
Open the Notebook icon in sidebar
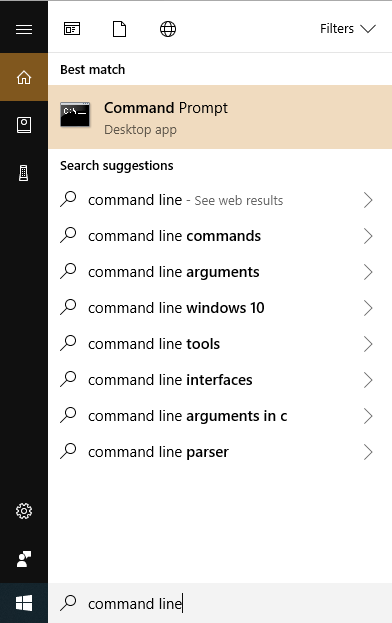(x=24, y=125)
